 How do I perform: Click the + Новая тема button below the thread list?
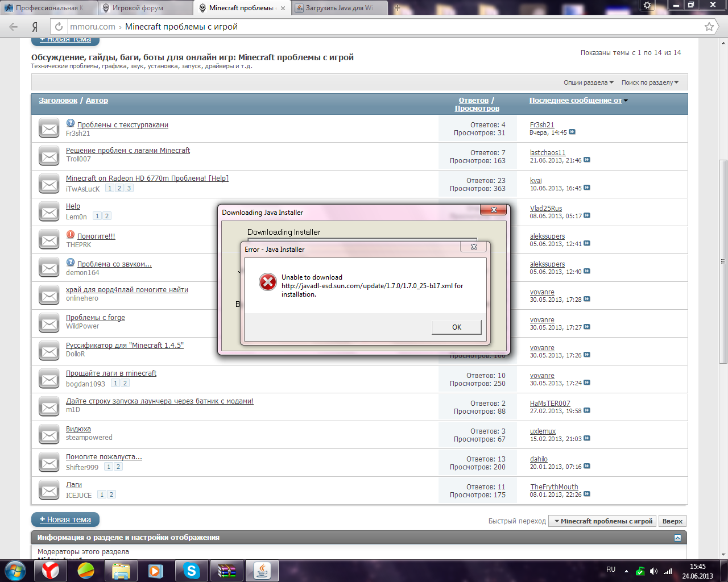pyautogui.click(x=65, y=519)
